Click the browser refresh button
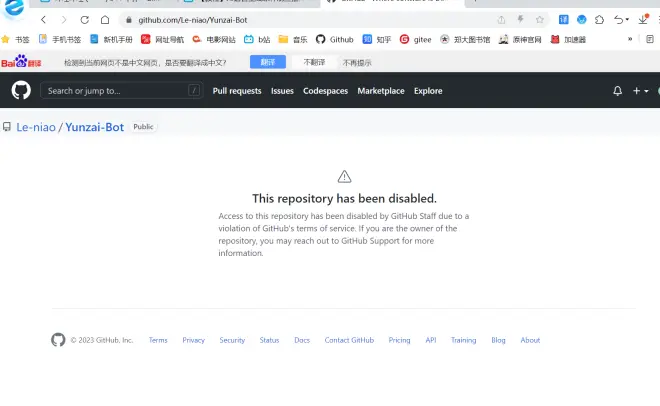 pyautogui.click(x=84, y=20)
